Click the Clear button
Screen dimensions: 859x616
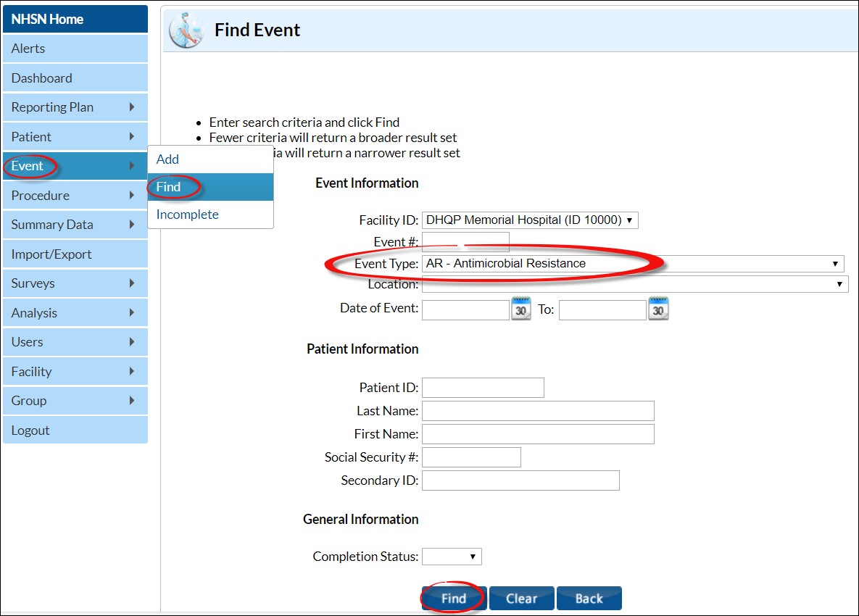pyautogui.click(x=521, y=598)
